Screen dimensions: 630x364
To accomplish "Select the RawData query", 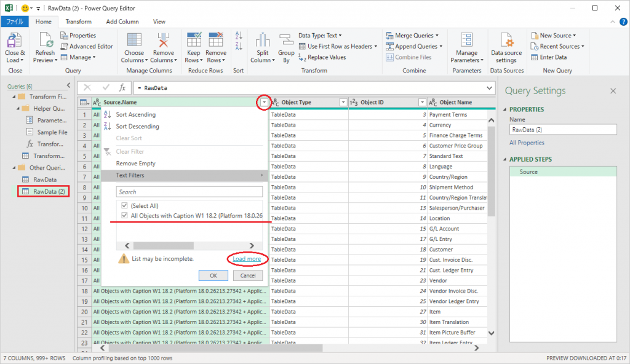I will [x=45, y=180].
